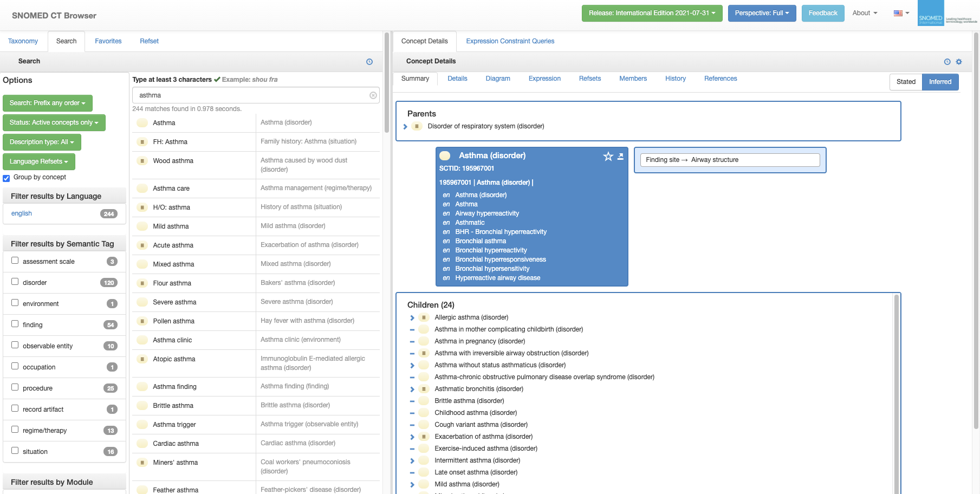The height and width of the screenshot is (494, 980).
Task: Expand Allergic asthma child node
Action: 412,318
